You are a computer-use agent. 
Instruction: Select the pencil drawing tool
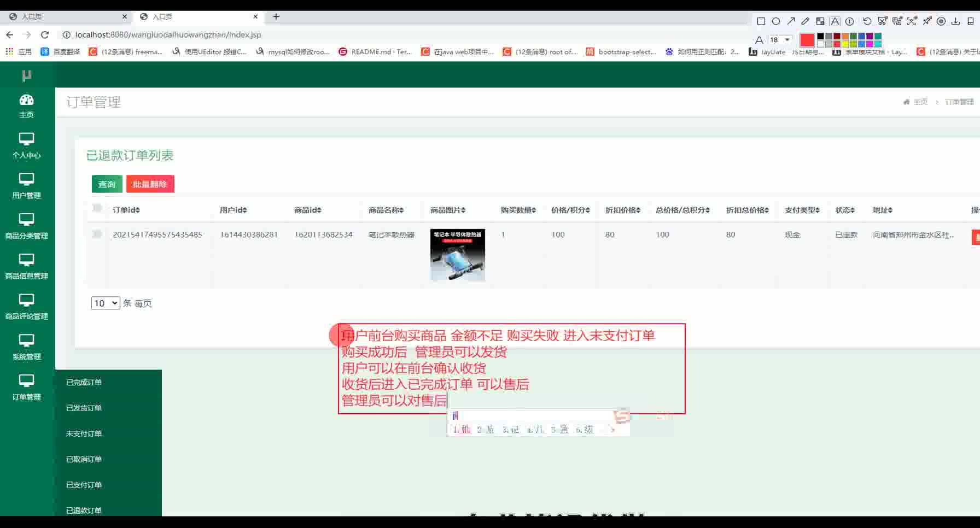click(806, 21)
